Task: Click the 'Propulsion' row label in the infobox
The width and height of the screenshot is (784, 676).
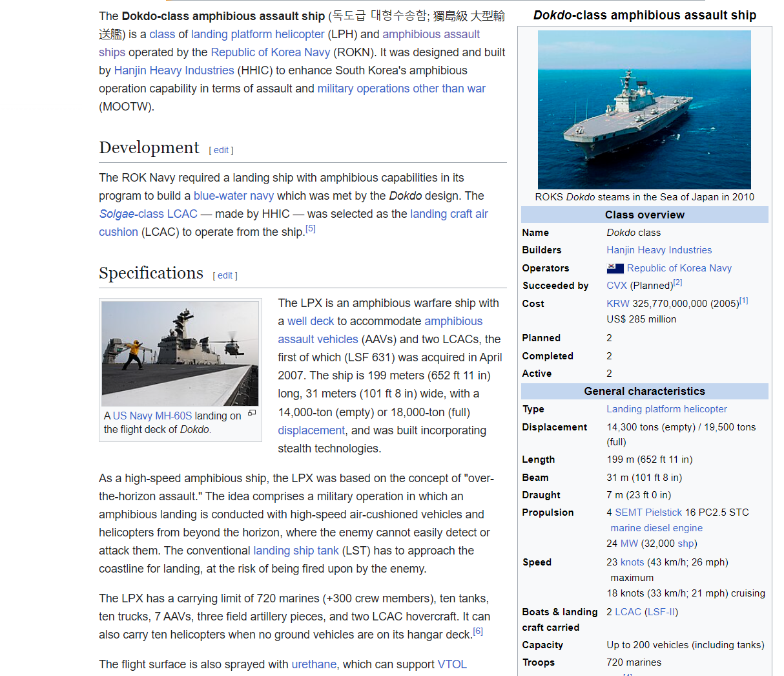Action: tap(548, 512)
